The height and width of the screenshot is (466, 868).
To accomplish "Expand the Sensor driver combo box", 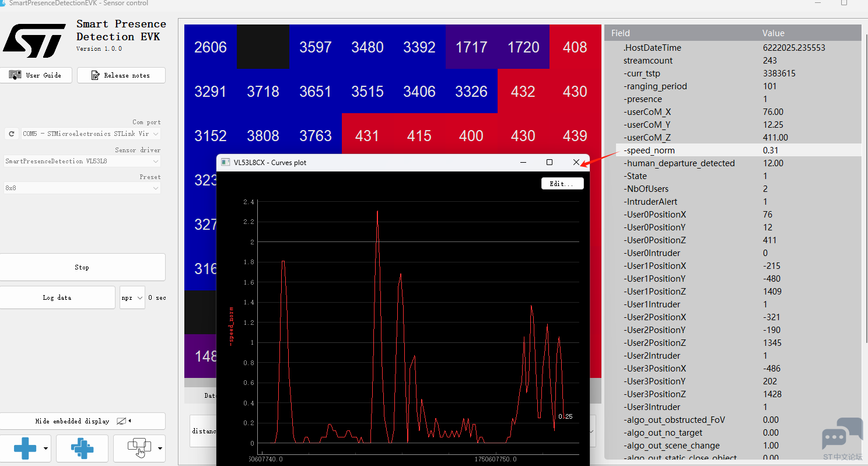I will click(82, 161).
